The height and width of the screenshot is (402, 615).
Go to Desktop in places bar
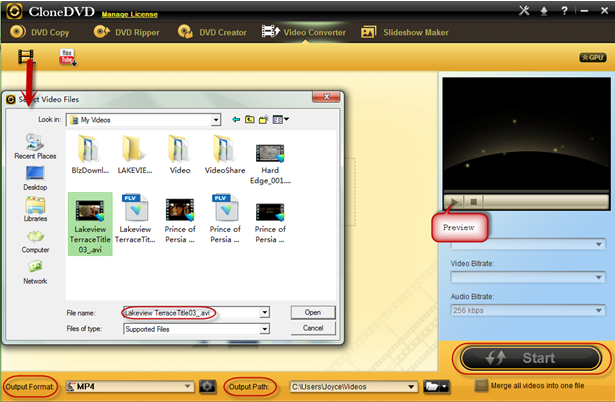pos(35,178)
